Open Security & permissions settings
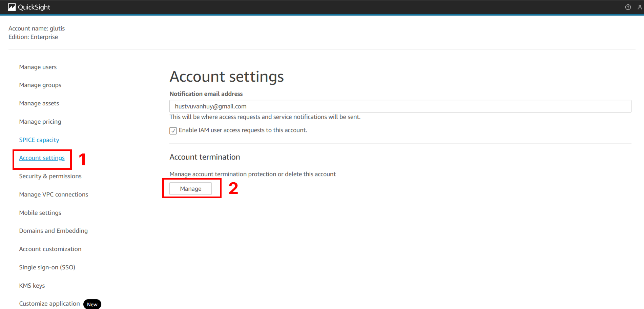This screenshot has width=644, height=309. coord(50,176)
